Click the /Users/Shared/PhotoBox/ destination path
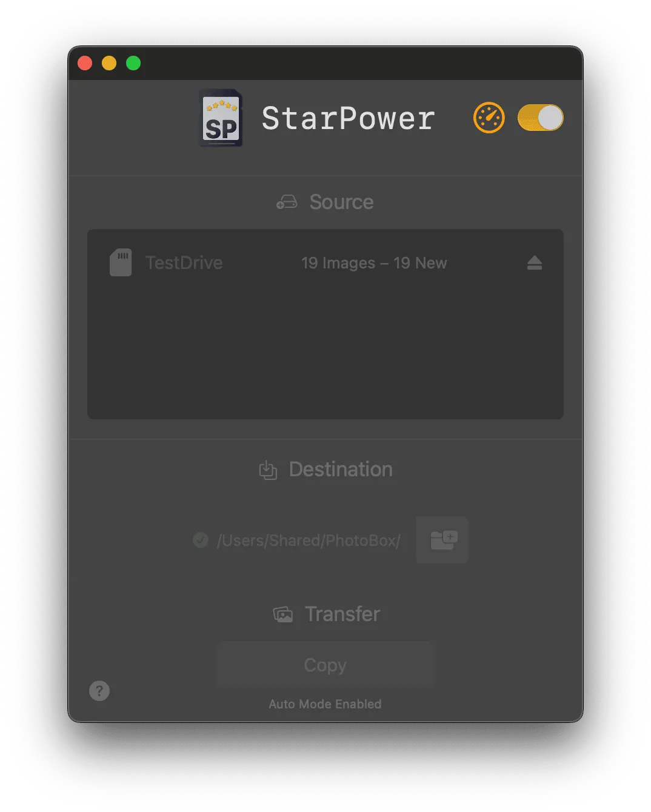The height and width of the screenshot is (812, 651). coord(309,541)
